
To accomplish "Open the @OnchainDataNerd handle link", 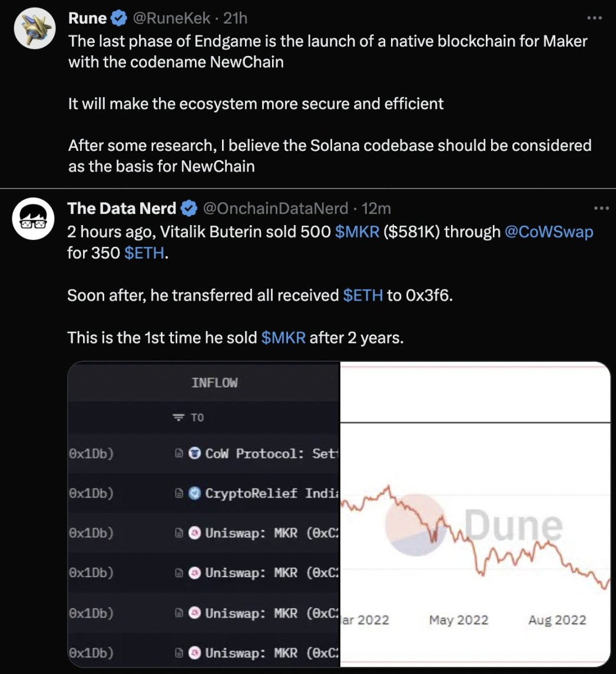I will (x=277, y=208).
